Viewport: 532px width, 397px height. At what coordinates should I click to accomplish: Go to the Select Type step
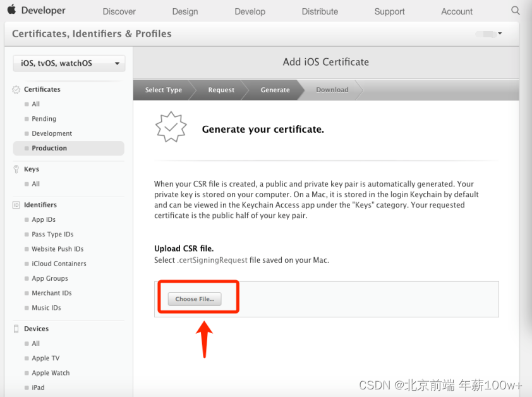pyautogui.click(x=164, y=90)
